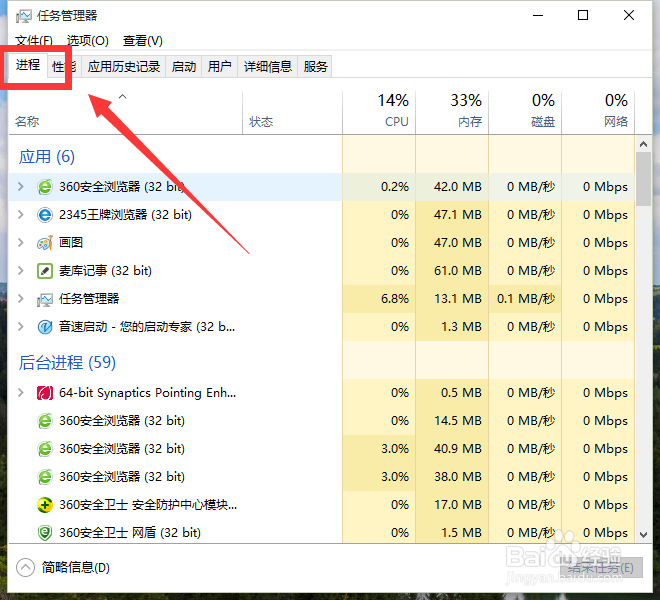
Task: Sort by 网络 column header
Action: [x=598, y=113]
